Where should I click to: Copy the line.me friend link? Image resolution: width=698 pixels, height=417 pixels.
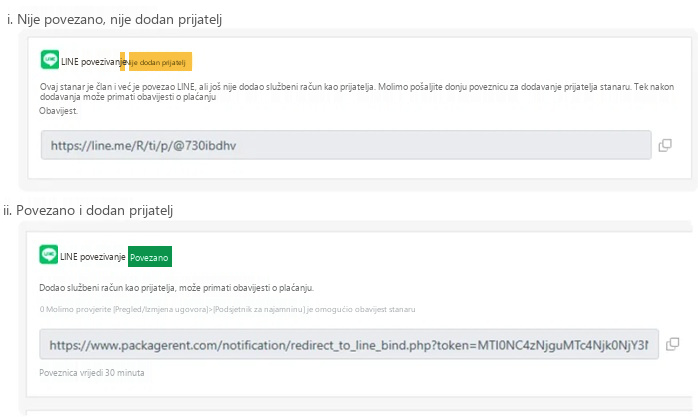point(665,145)
